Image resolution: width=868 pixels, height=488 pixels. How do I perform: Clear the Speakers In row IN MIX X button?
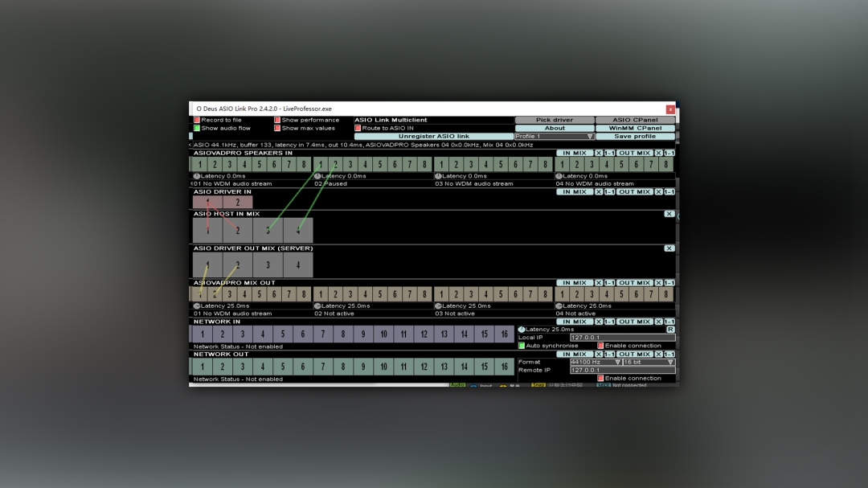point(599,153)
